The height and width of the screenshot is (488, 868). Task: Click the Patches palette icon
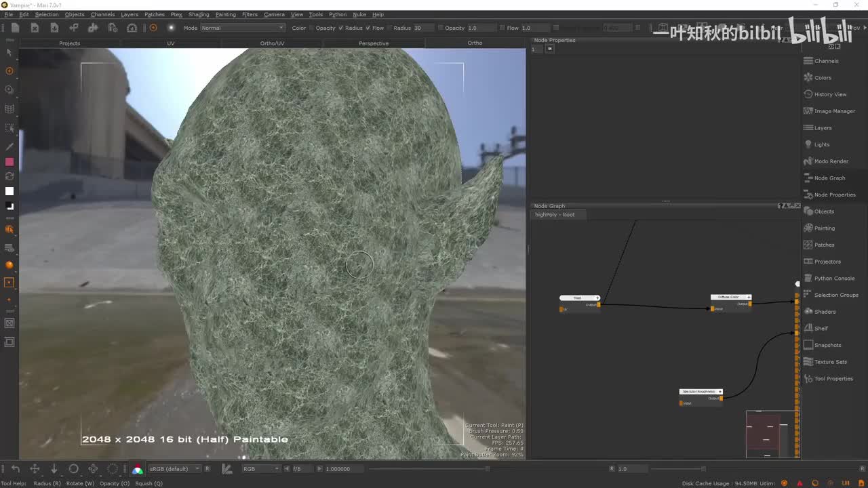808,245
